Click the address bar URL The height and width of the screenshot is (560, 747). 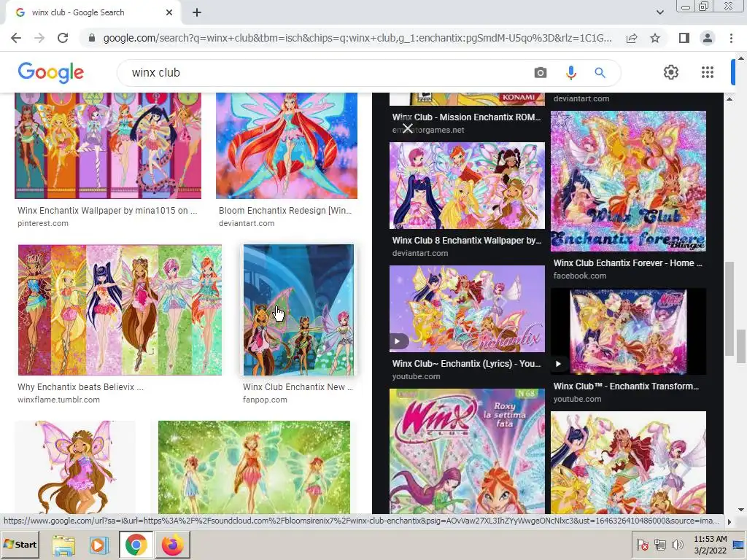point(357,38)
